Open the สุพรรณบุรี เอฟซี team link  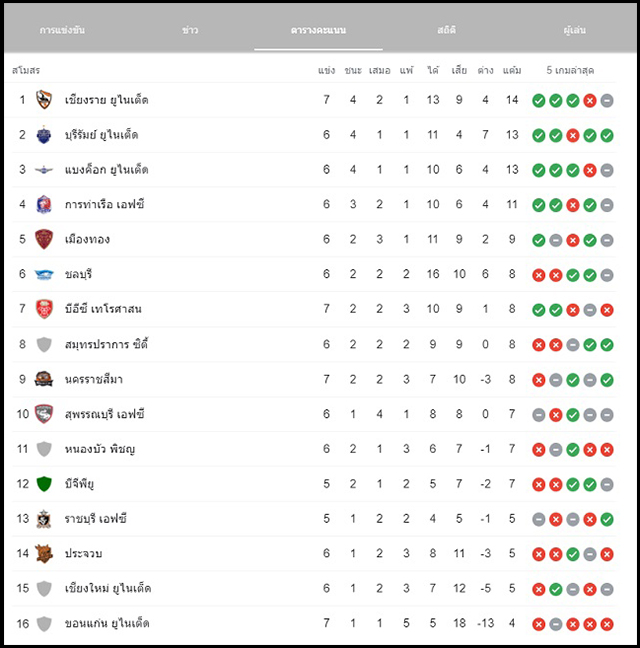pyautogui.click(x=104, y=414)
